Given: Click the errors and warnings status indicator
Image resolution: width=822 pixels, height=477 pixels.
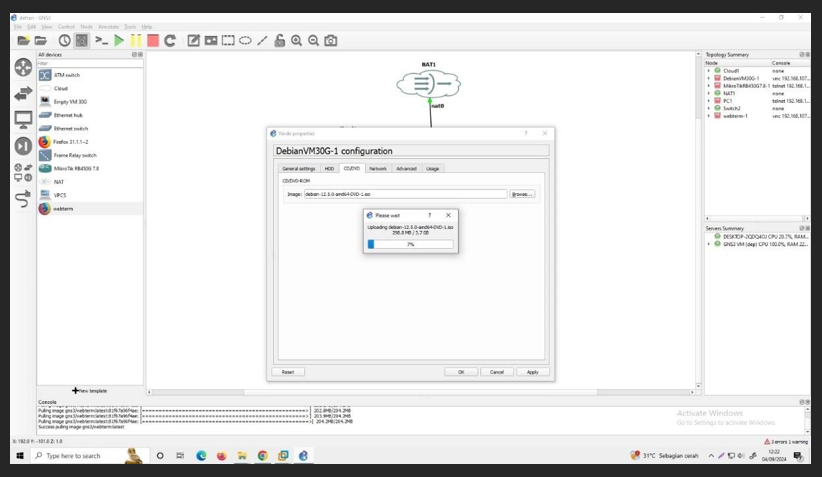Looking at the screenshot, I should pos(785,442).
